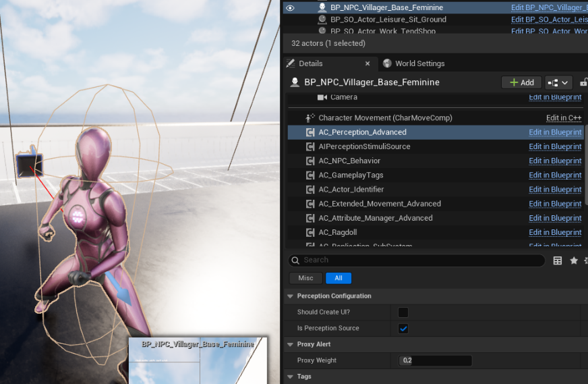Open property matrix grid view icon

click(x=558, y=260)
